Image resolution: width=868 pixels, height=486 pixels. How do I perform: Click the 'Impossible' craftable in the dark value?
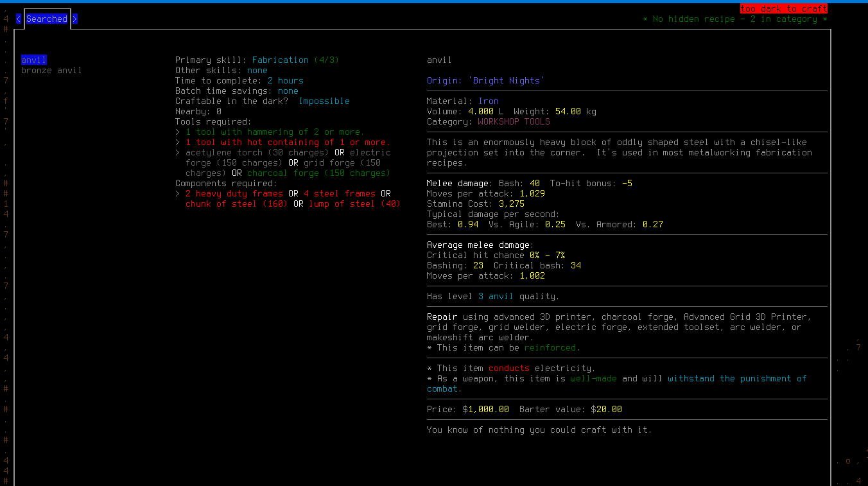click(x=324, y=101)
